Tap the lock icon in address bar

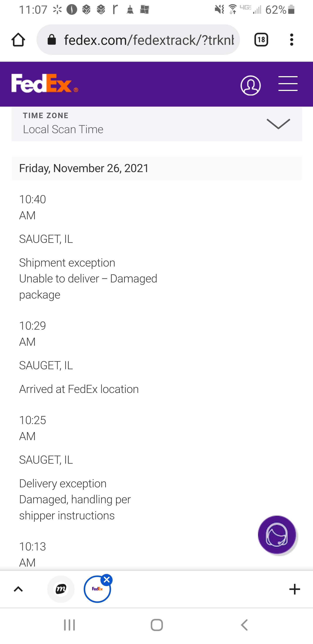(x=52, y=40)
